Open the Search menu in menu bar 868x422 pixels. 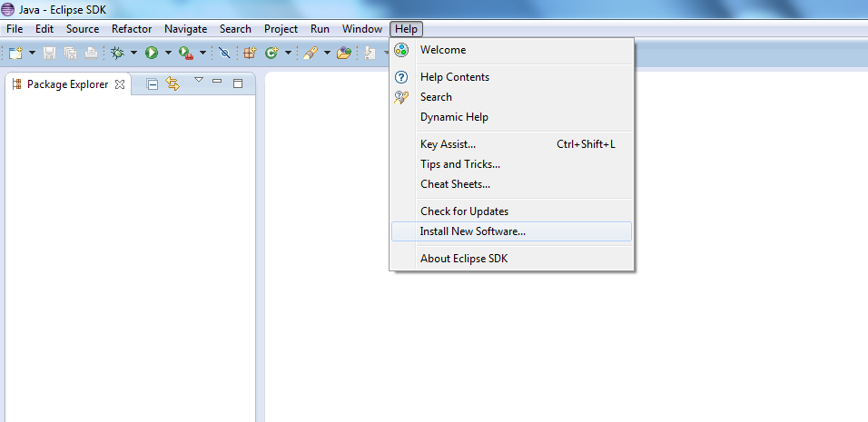[x=235, y=29]
